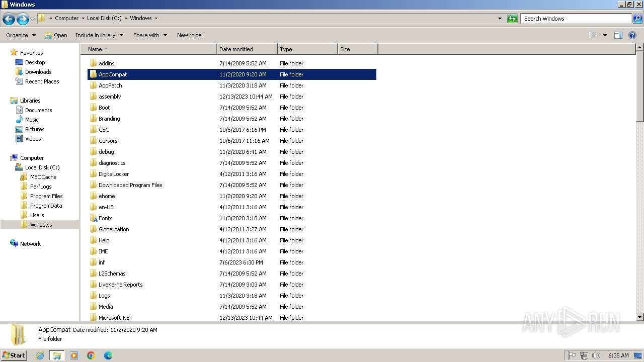Image resolution: width=644 pixels, height=362 pixels.
Task: Select the Videos library icon
Action: pyautogui.click(x=19, y=139)
